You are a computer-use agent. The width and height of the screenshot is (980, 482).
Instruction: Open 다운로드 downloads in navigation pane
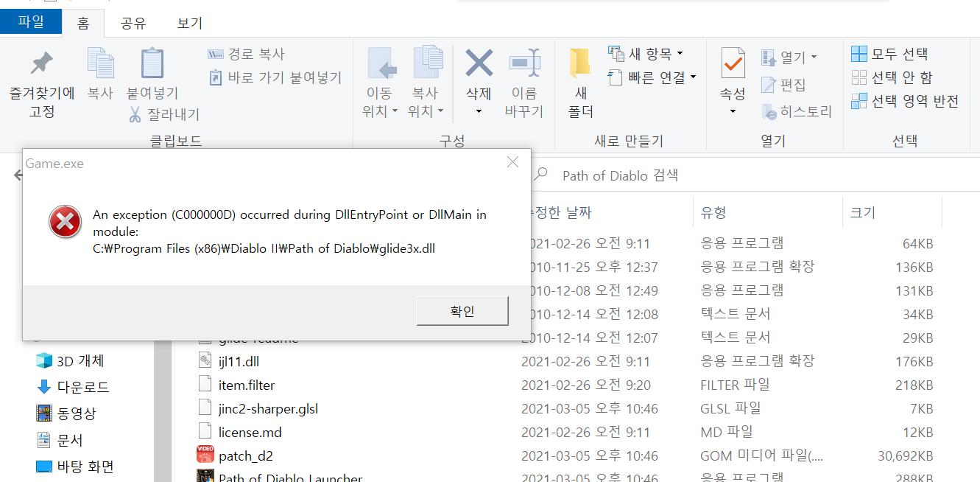pos(72,387)
